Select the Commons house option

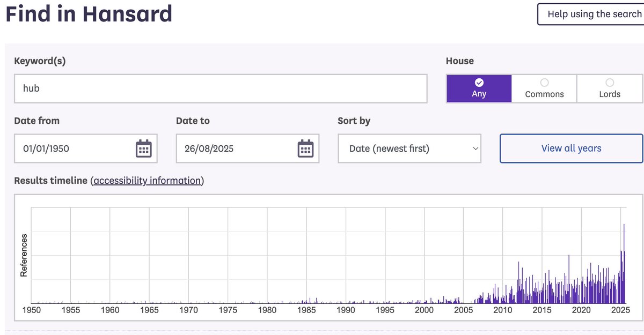pyautogui.click(x=544, y=88)
